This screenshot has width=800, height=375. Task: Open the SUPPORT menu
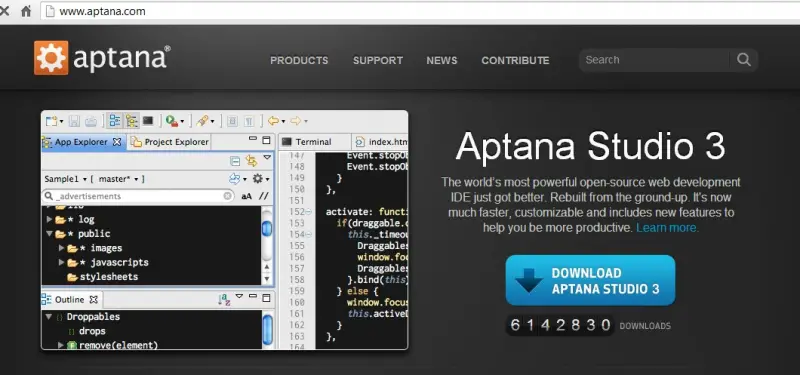[x=378, y=60]
